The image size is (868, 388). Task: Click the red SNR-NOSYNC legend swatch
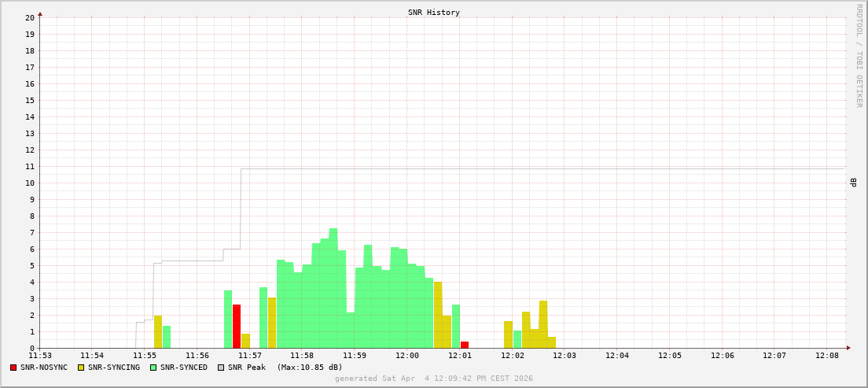13,368
